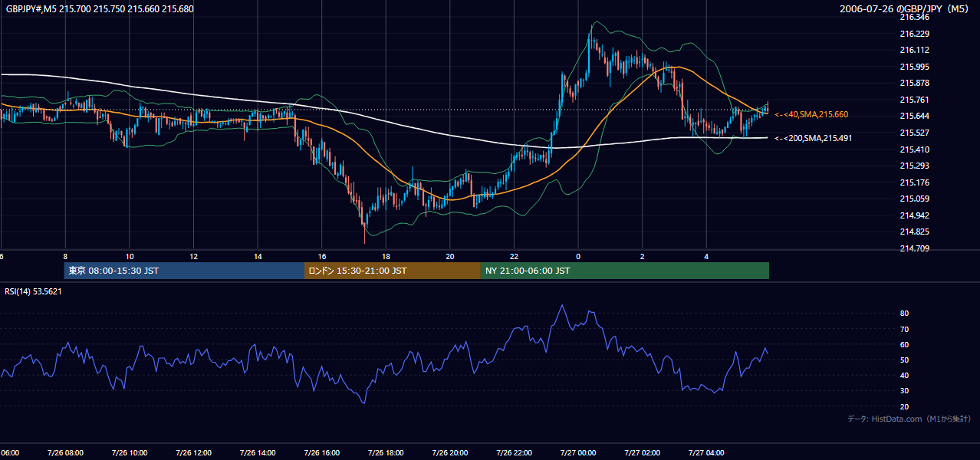Click the 215.293 price axis label
Image resolution: width=980 pixels, height=460 pixels.
(915, 166)
